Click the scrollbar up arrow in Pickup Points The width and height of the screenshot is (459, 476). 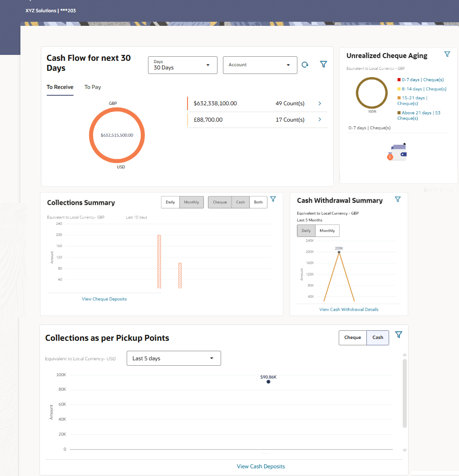[405, 354]
